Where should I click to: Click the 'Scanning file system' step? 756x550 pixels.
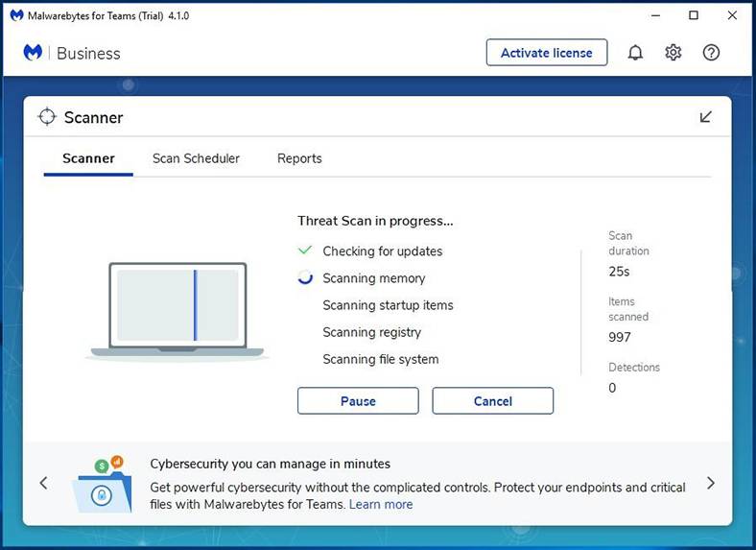pyautogui.click(x=381, y=359)
